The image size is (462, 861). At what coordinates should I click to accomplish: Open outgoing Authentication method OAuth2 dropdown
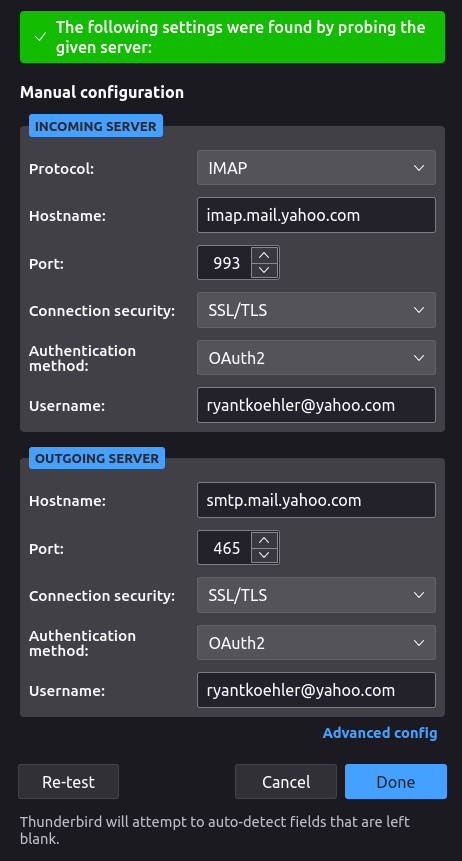tap(316, 642)
